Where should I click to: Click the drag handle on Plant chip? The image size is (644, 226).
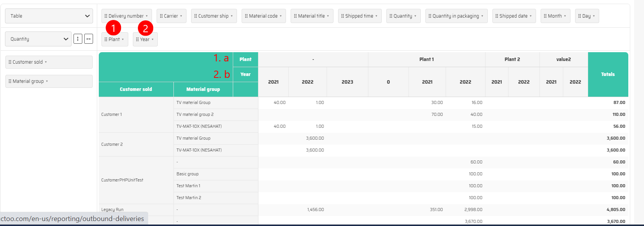click(106, 40)
